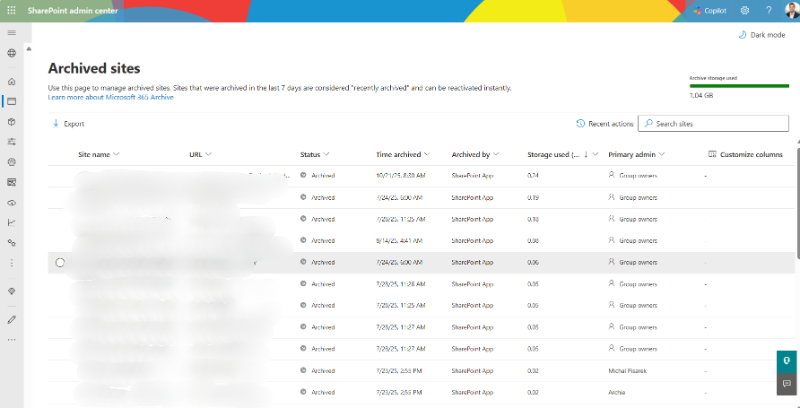
Task: Click the 'Archived sites' page heading
Action: (x=94, y=68)
